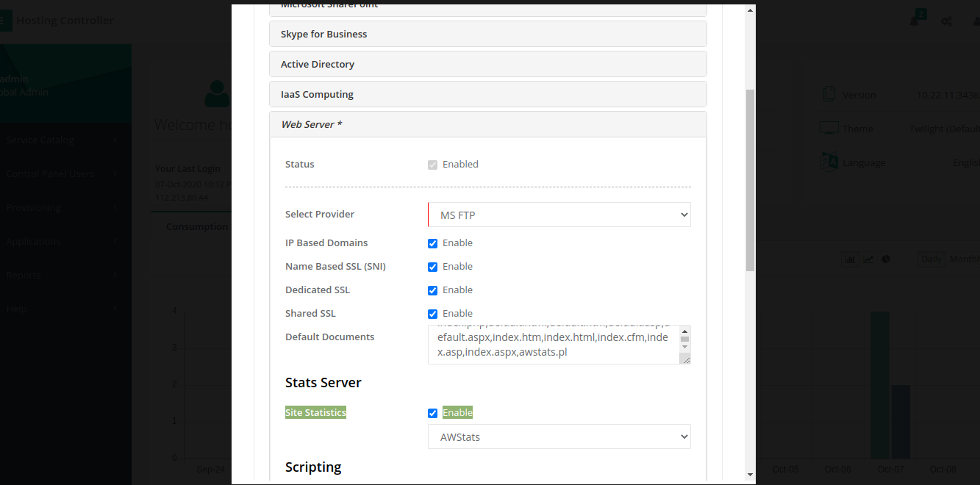Image resolution: width=980 pixels, height=485 pixels.
Task: Open Provisioning sidebar menu
Action: coord(65,207)
